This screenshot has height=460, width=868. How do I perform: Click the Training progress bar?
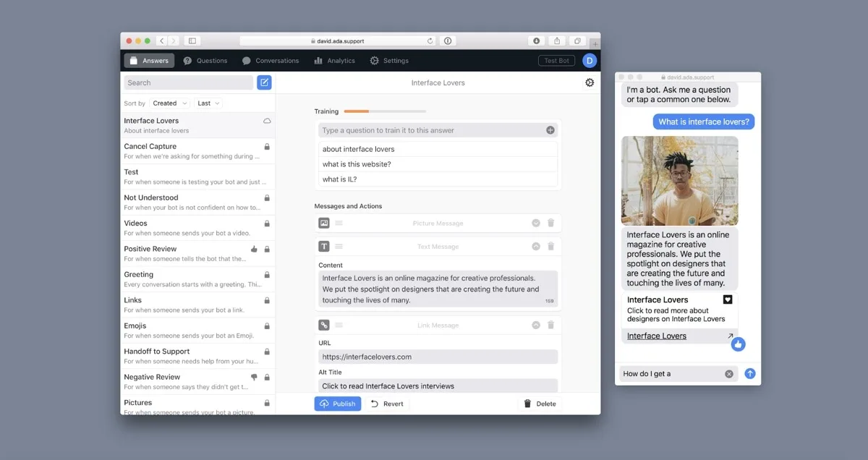point(385,111)
